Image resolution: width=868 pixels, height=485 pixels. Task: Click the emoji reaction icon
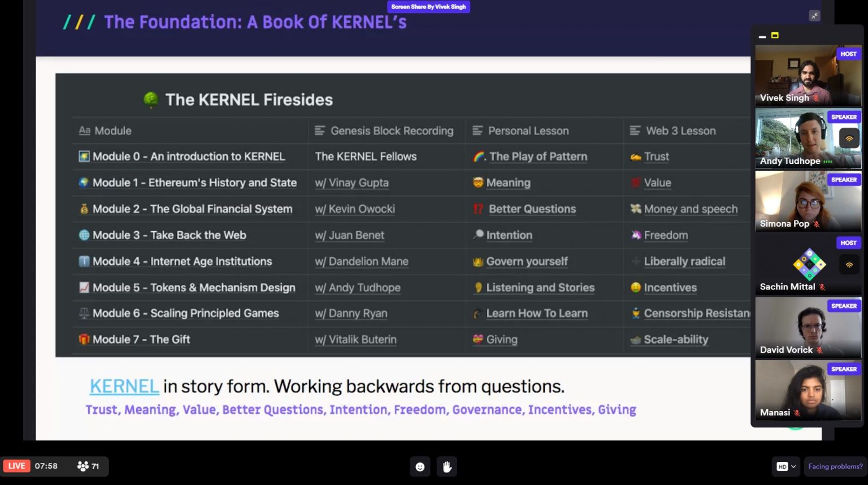click(420, 466)
